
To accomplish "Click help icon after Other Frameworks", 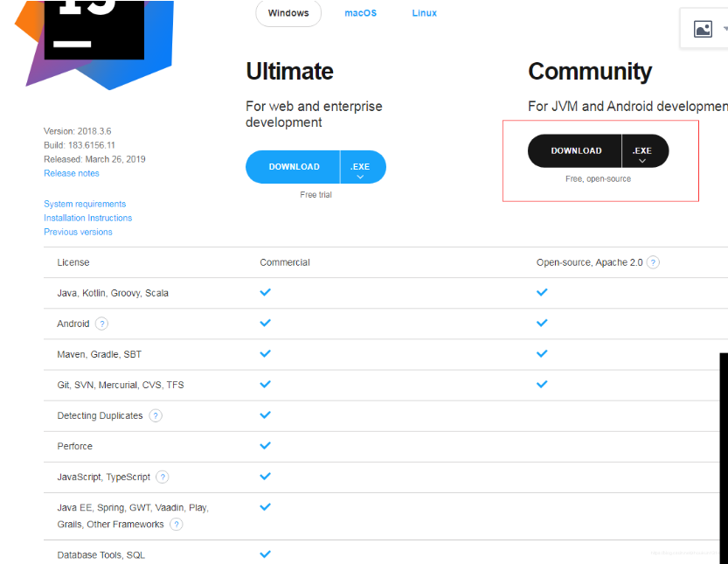I will pyautogui.click(x=176, y=524).
